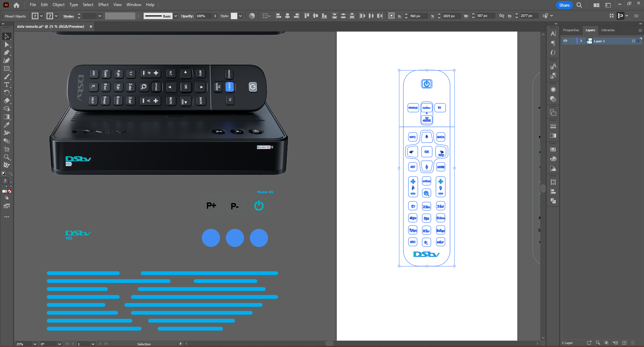Click the Share button

click(564, 5)
